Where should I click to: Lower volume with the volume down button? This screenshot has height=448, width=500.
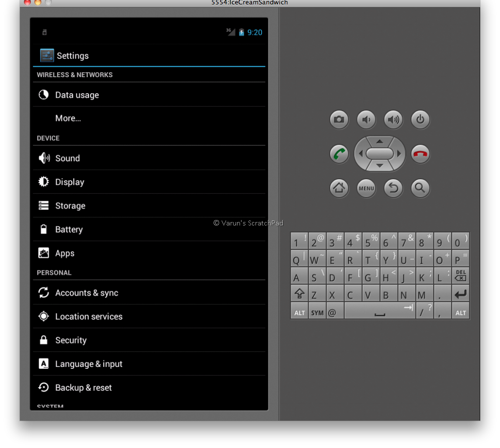point(366,119)
